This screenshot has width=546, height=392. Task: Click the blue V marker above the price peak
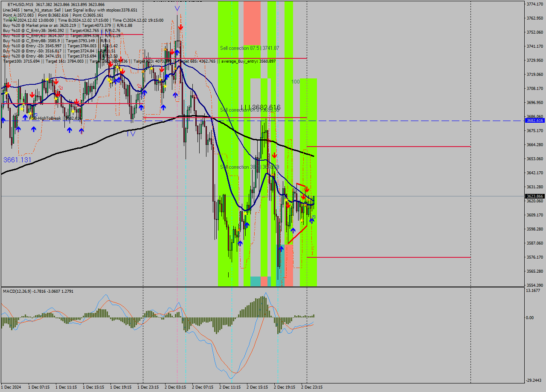177,8
